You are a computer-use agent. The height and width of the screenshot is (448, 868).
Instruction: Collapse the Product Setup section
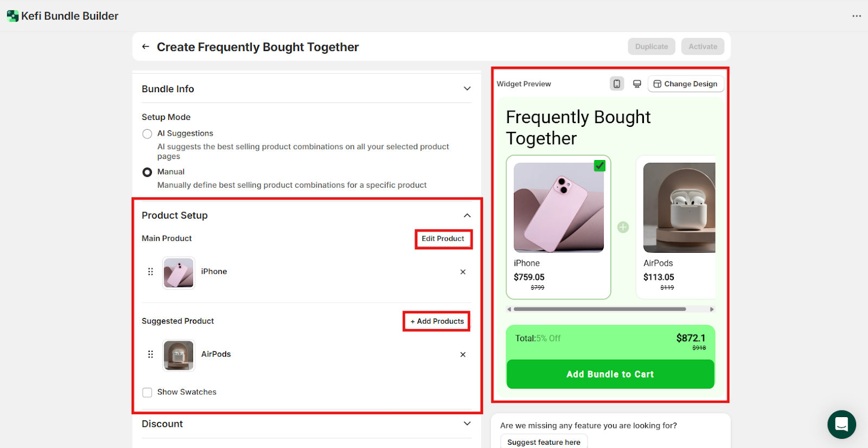[x=467, y=215]
